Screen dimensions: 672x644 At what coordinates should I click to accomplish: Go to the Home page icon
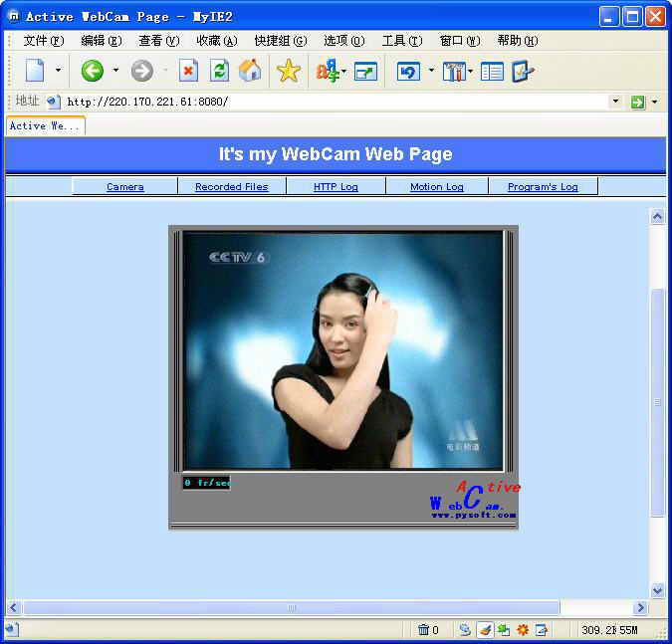(x=250, y=71)
